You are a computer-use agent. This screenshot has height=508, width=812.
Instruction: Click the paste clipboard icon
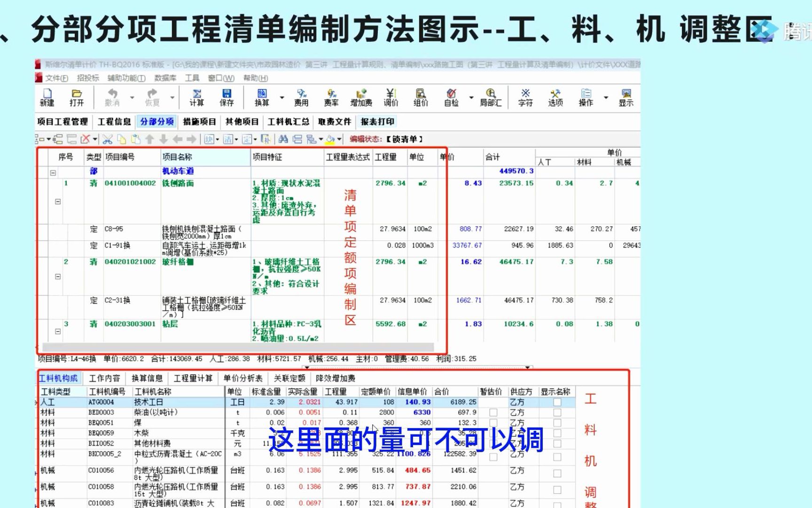tap(136, 139)
